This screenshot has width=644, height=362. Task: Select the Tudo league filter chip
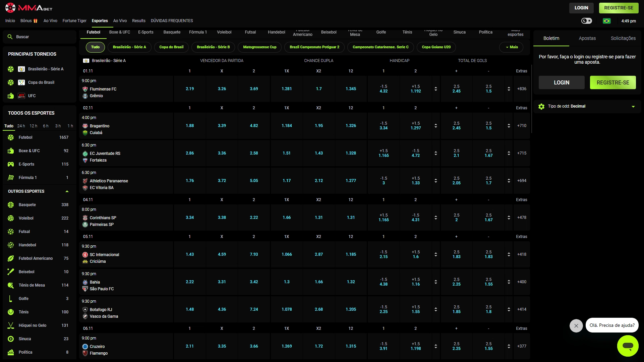pyautogui.click(x=95, y=47)
